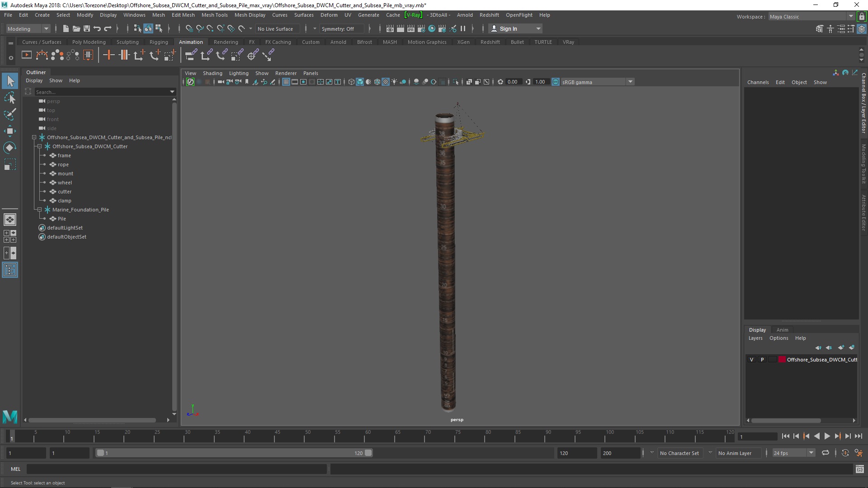Click the Animation menu tab in toolbar
The image size is (868, 488).
[x=191, y=42]
